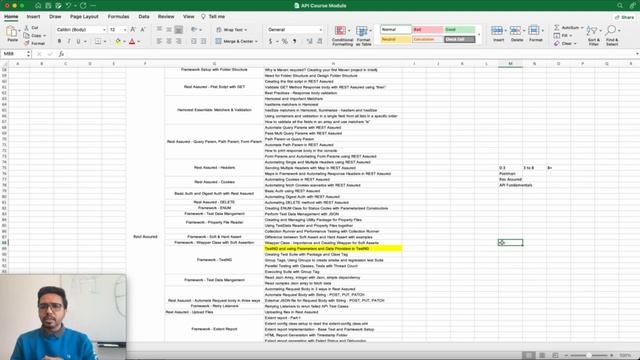
Task: Open Sort & Filter
Action: [x=593, y=36]
